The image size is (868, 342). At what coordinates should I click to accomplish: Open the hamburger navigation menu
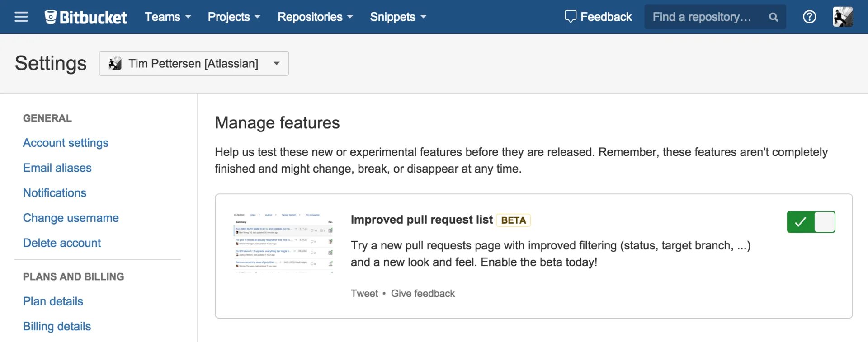point(21,17)
